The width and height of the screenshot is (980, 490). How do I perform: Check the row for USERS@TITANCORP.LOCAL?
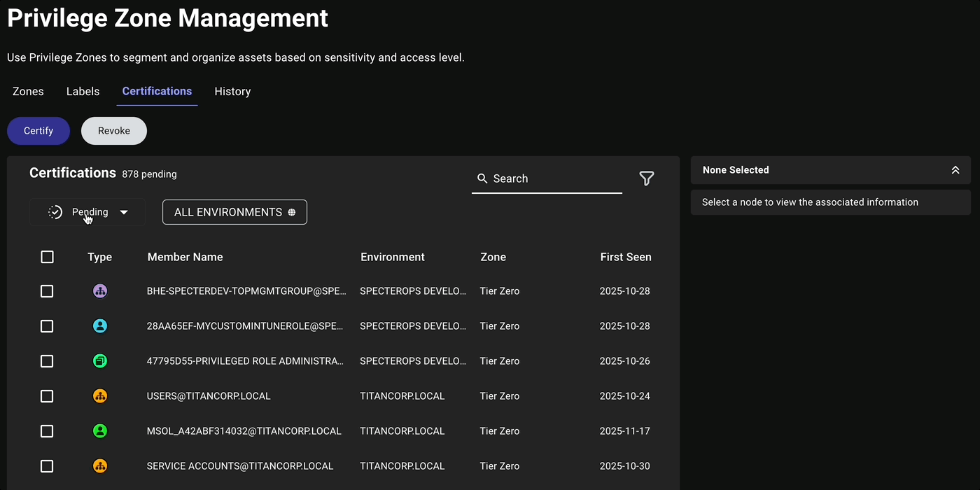pyautogui.click(x=47, y=395)
